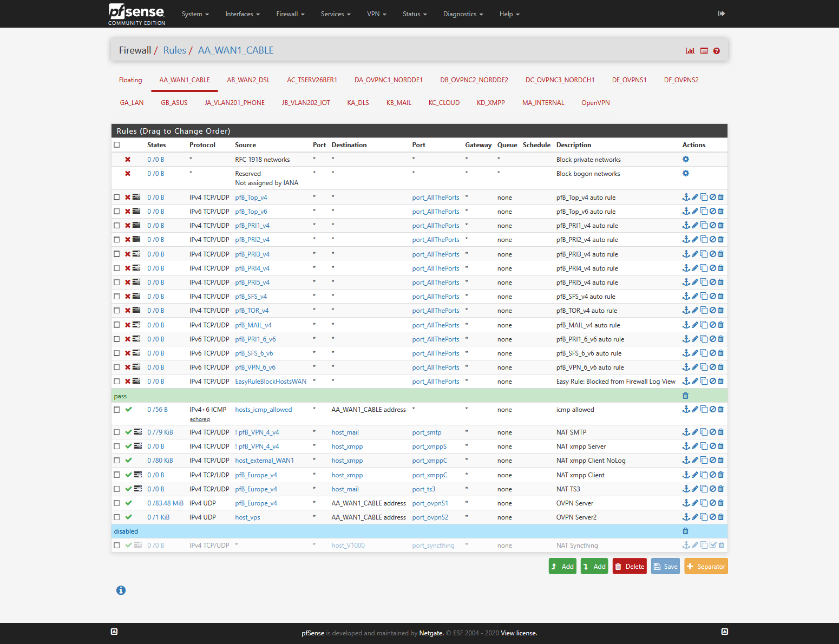
Task: Expand the Services dropdown menu
Action: click(x=336, y=14)
